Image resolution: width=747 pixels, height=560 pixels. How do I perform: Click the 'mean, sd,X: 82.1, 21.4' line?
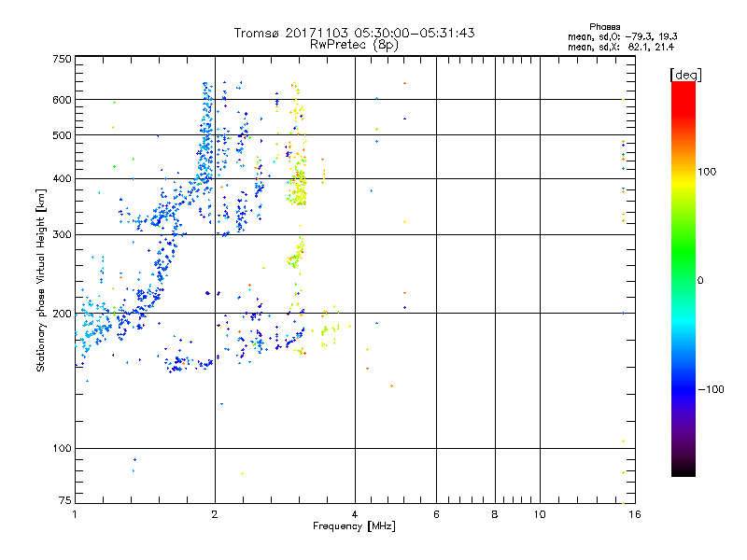(x=621, y=47)
